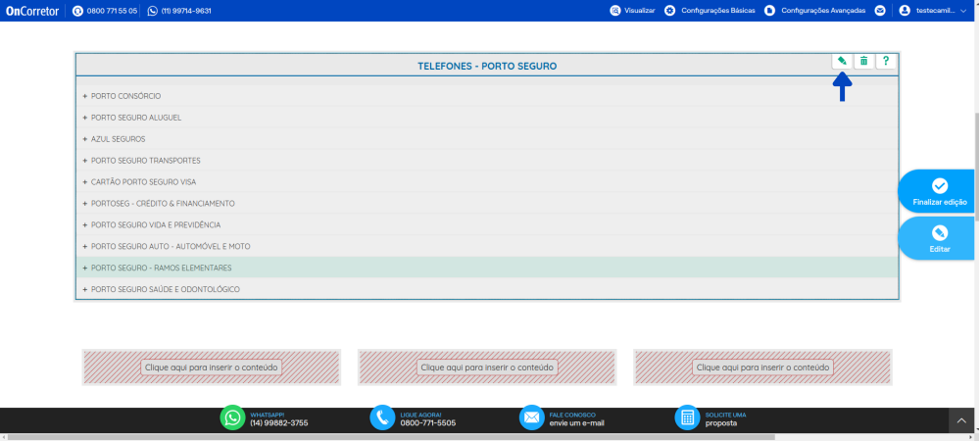The width and height of the screenshot is (980, 441).
Task: Click the green pencil edit icon
Action: 842,61
